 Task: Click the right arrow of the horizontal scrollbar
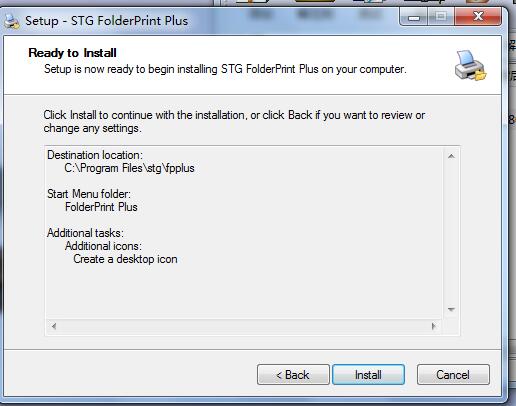433,326
